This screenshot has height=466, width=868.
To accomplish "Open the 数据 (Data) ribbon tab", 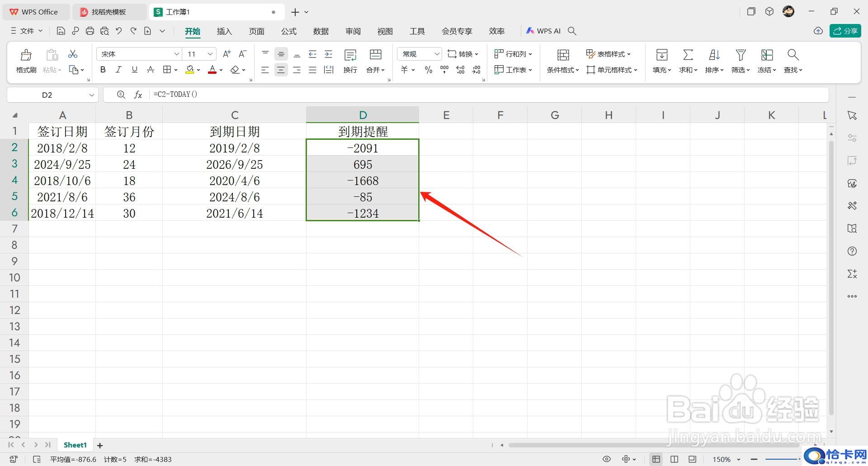I will click(321, 31).
